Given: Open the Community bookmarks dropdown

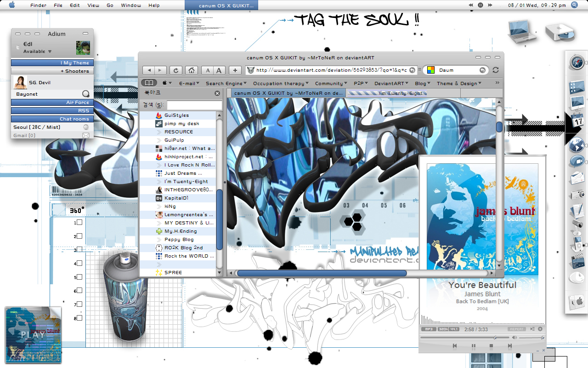Looking at the screenshot, I should point(332,83).
